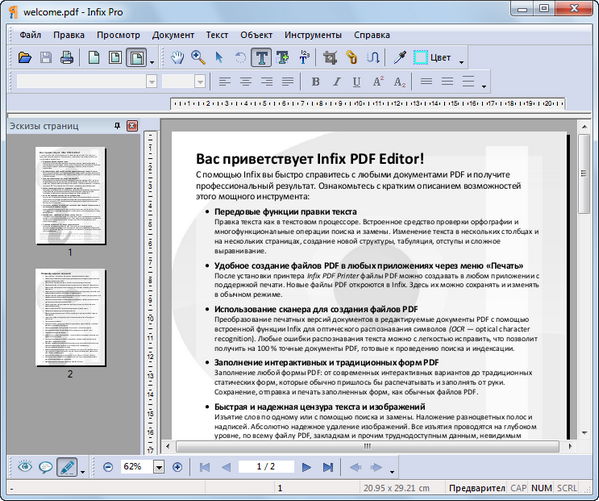599x501 pixels.
Task: Switch to continuous page view icon
Action: click(x=115, y=58)
